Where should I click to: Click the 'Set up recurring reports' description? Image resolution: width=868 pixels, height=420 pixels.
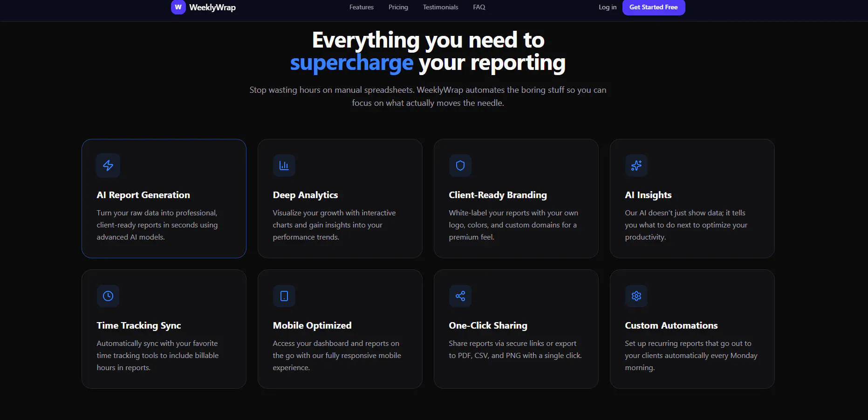coord(691,355)
